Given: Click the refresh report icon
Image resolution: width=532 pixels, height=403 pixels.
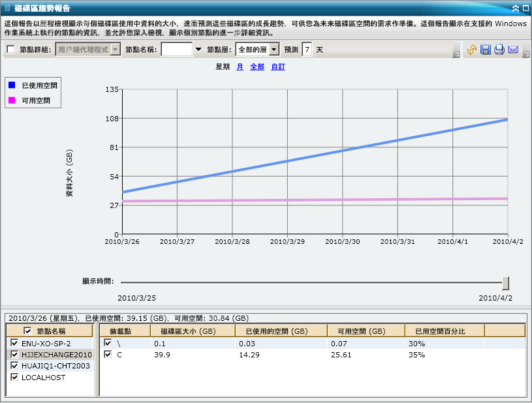Looking at the screenshot, I should 471,50.
